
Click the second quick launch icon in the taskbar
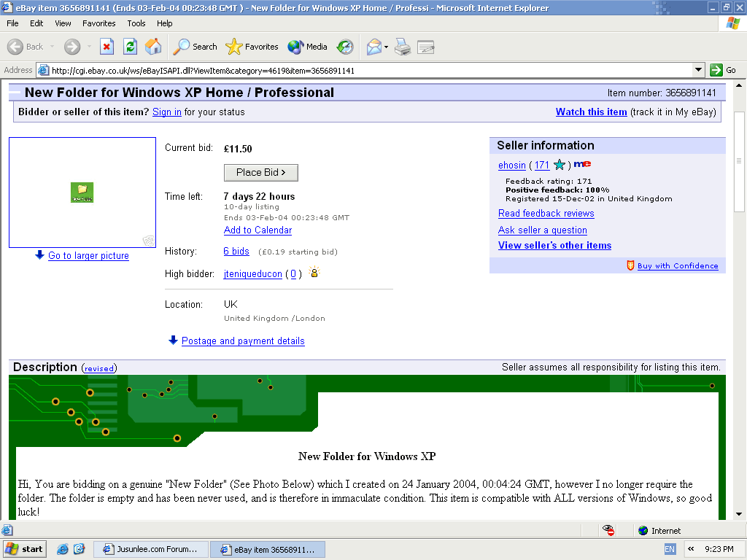pyautogui.click(x=79, y=549)
